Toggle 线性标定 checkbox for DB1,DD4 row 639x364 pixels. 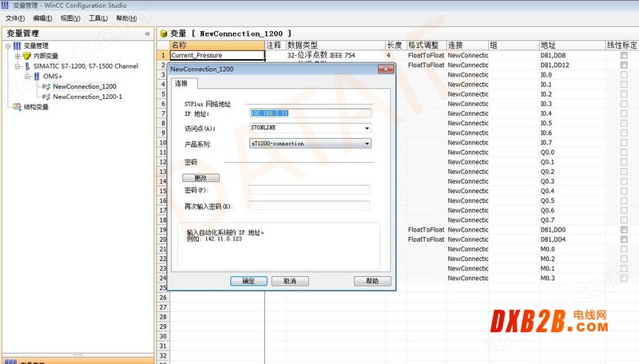tap(624, 239)
